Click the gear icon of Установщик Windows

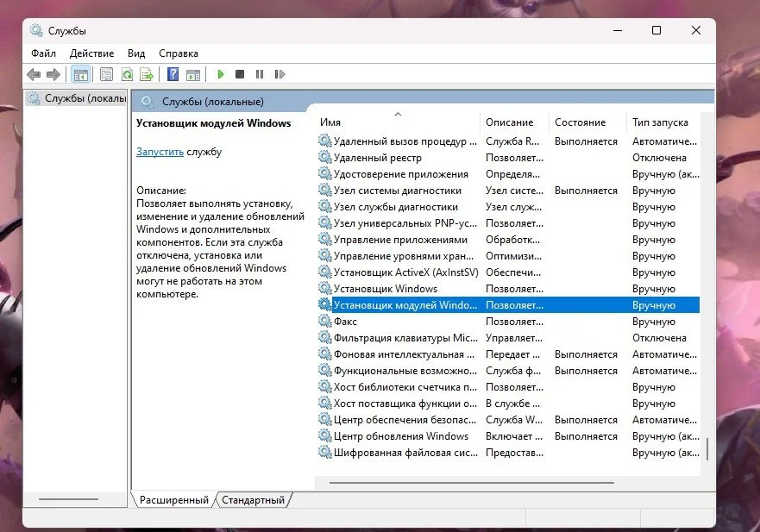tap(324, 288)
